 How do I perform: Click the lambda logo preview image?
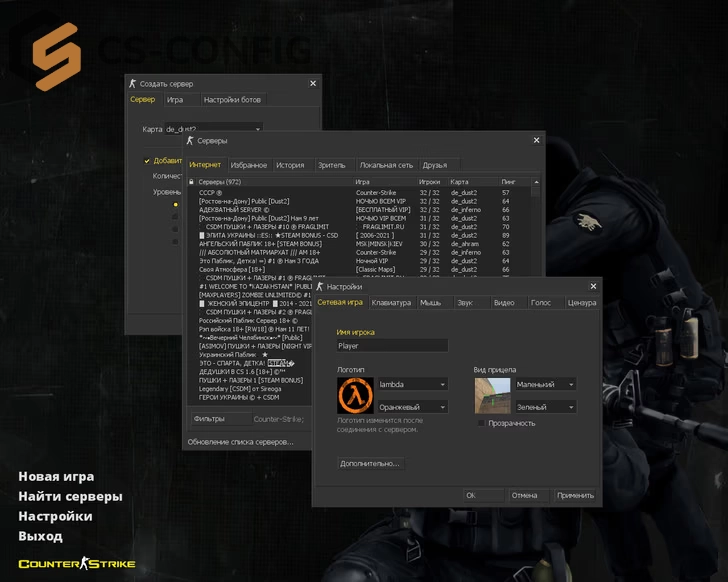coord(355,395)
